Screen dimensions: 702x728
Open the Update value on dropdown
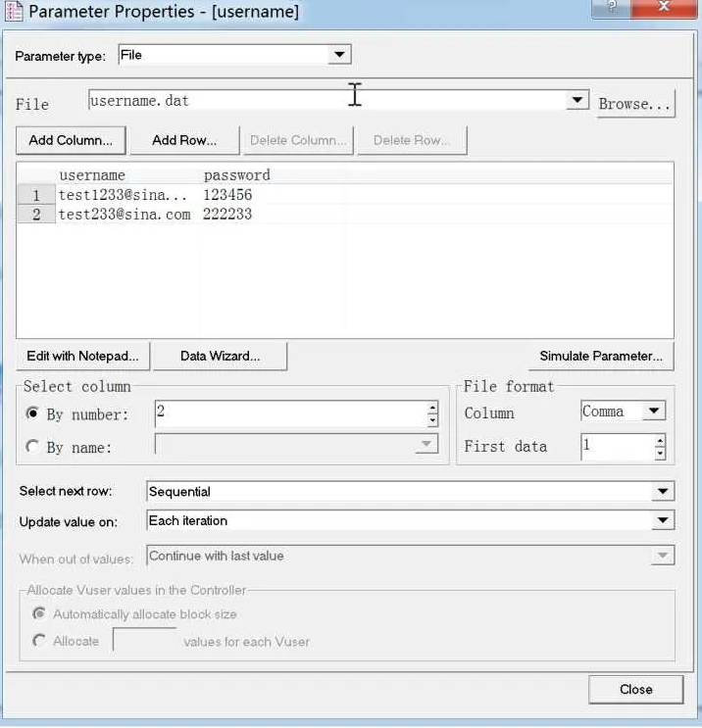tap(663, 520)
